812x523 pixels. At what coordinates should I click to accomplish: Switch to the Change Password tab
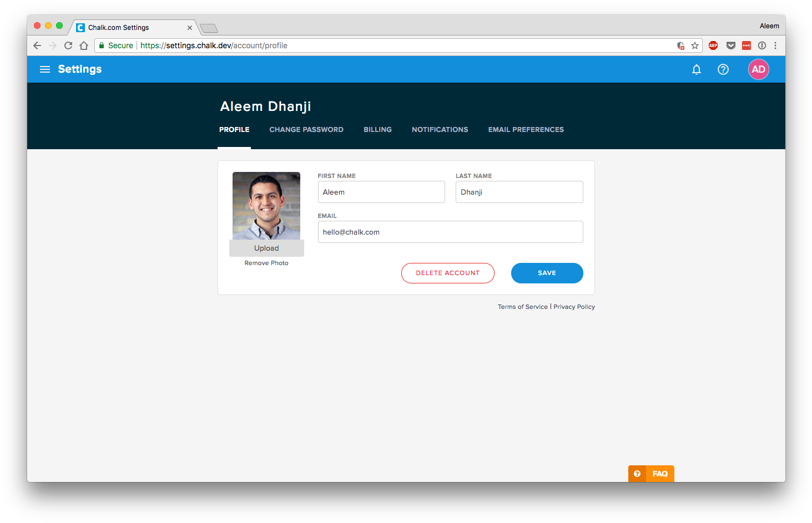[x=306, y=130]
